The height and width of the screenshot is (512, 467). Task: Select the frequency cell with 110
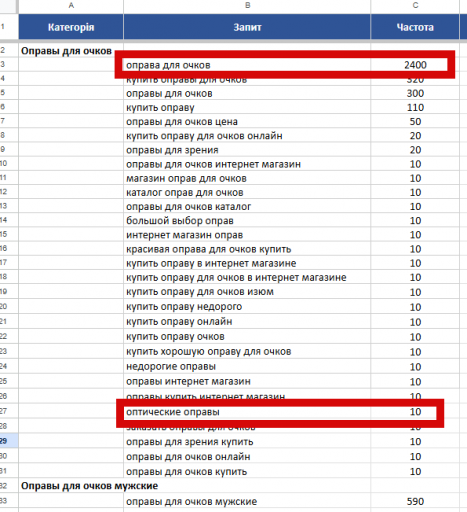pos(415,107)
